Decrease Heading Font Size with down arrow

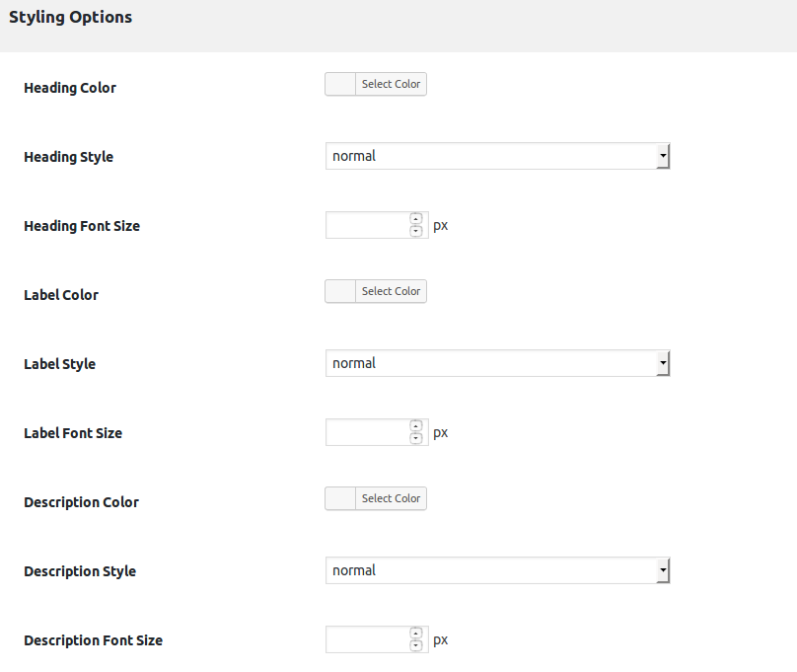416,231
